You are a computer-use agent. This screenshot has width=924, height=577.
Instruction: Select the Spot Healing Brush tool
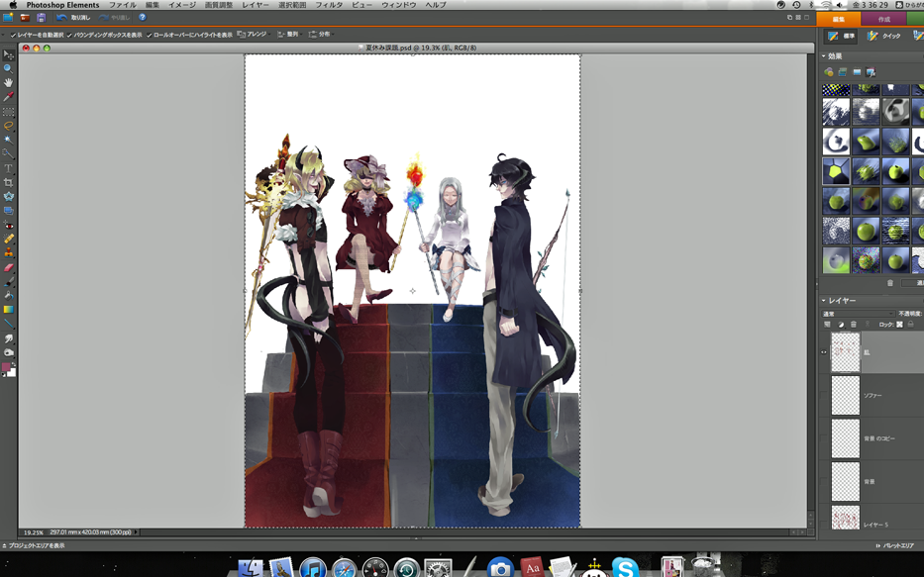point(8,240)
